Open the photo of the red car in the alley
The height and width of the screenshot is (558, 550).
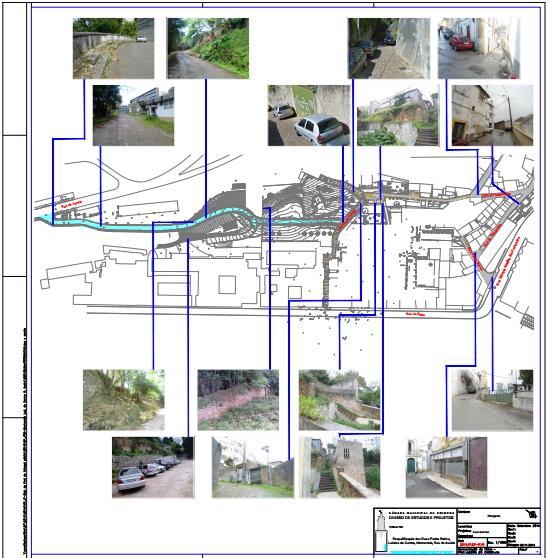pyautogui.click(x=479, y=48)
